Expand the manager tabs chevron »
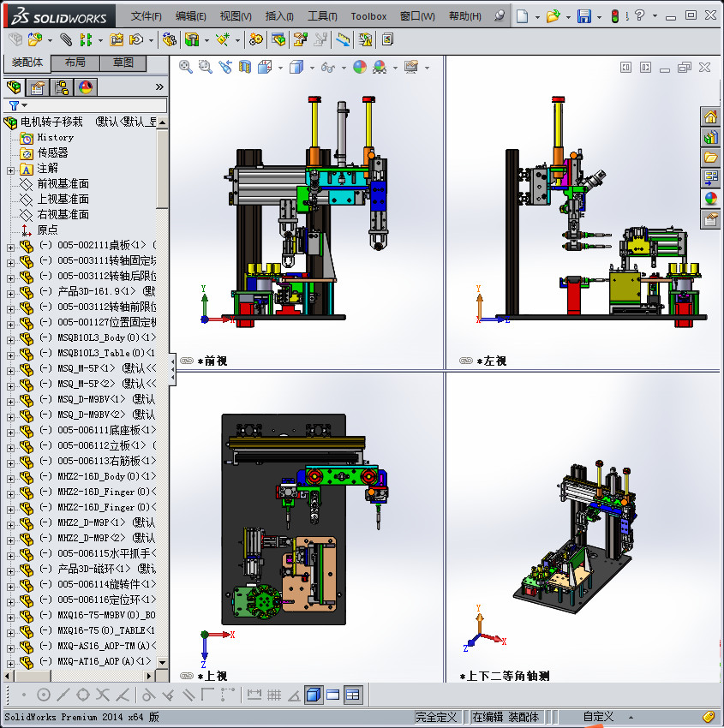Viewport: 724px width, 728px height. 159,87
